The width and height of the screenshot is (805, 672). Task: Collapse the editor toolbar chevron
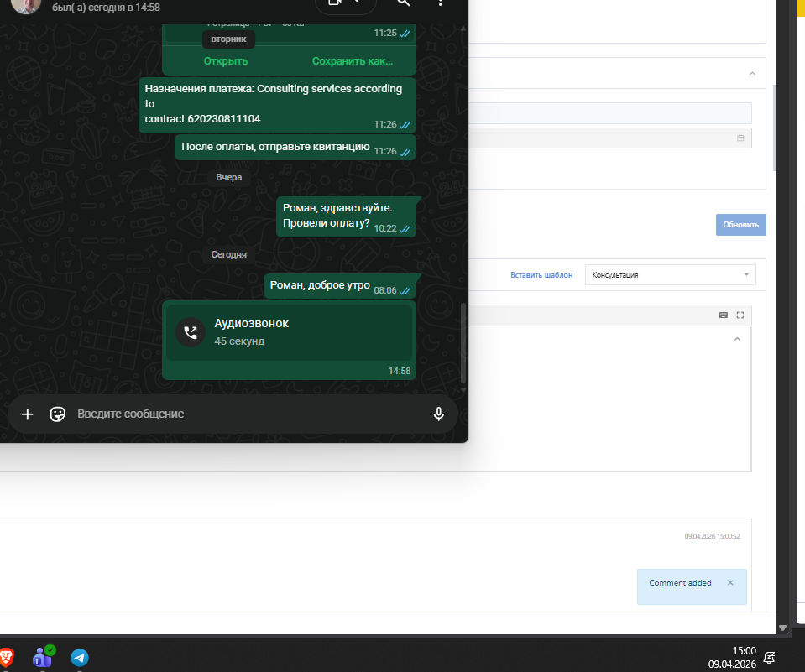pyautogui.click(x=737, y=339)
